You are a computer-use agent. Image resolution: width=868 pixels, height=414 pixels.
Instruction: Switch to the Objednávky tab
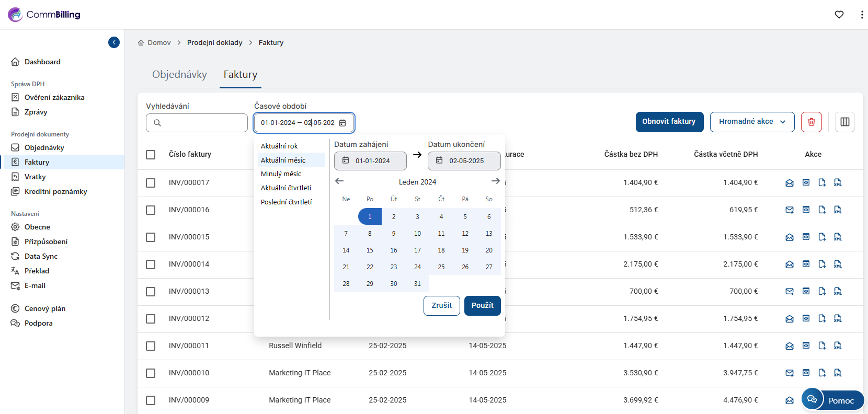[179, 74]
